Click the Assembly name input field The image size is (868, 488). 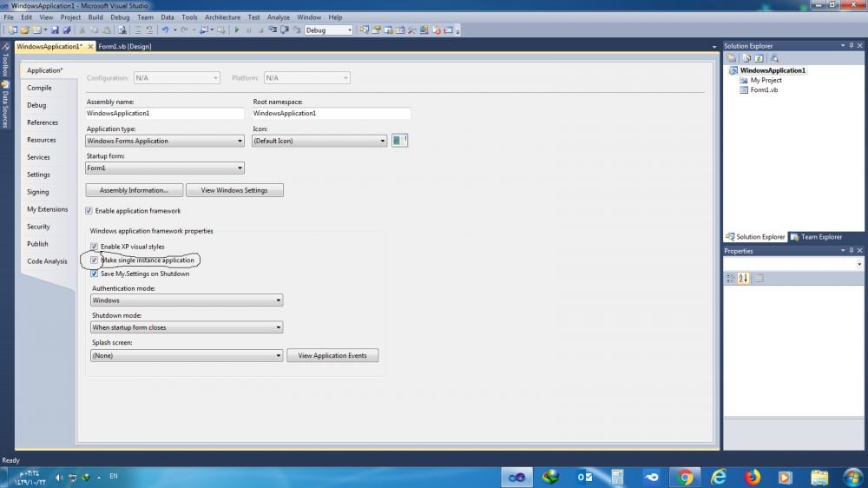click(x=164, y=113)
